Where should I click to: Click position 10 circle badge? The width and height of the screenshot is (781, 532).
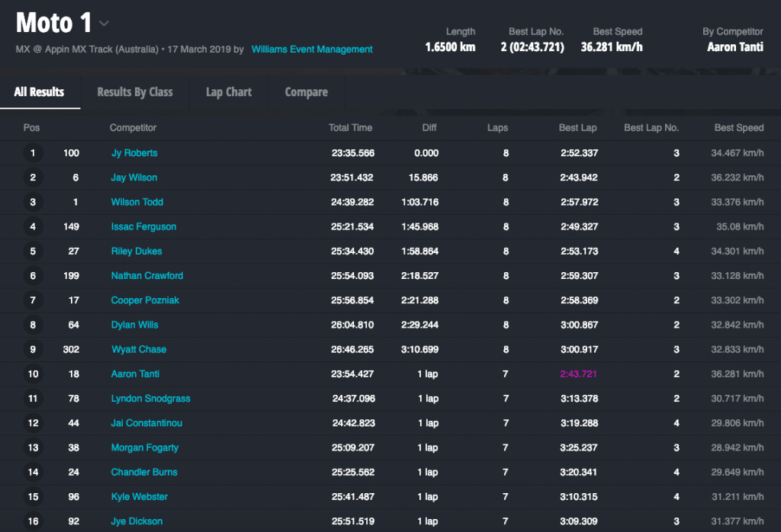[x=32, y=374]
